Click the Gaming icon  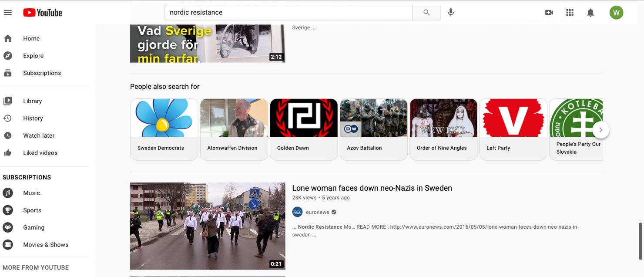pyautogui.click(x=7, y=227)
